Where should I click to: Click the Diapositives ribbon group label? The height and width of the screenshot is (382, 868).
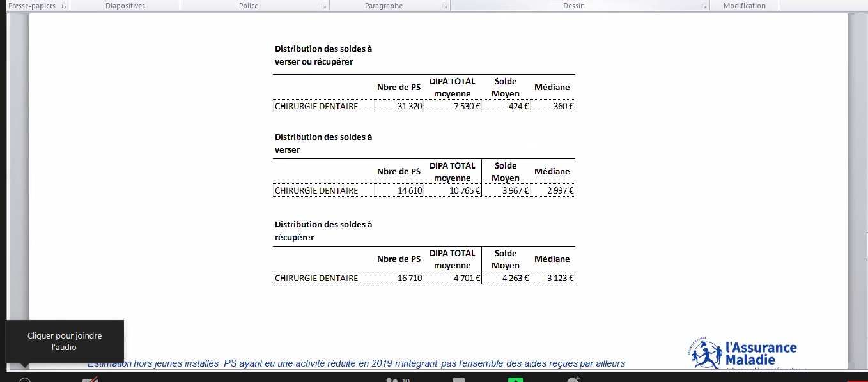(x=125, y=6)
